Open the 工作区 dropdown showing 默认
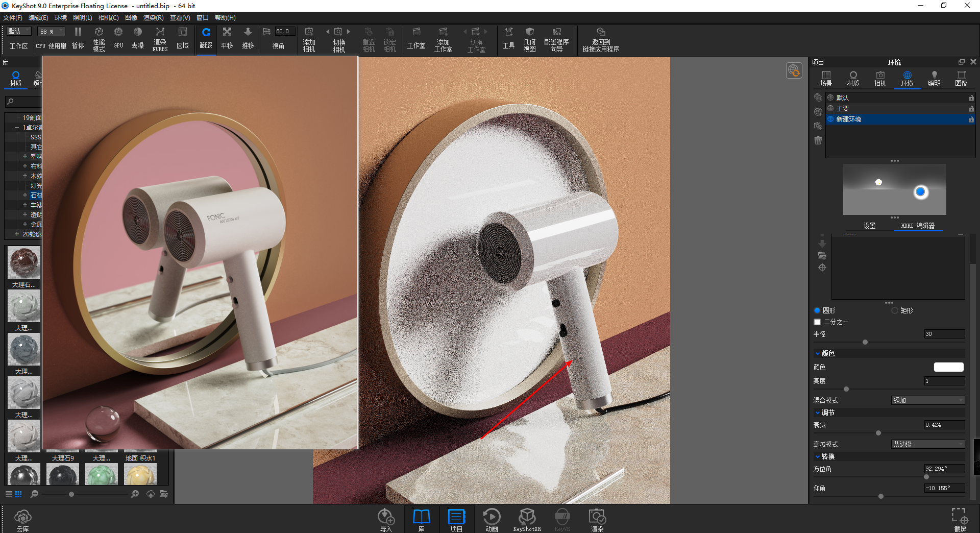The height and width of the screenshot is (533, 980). (19, 32)
